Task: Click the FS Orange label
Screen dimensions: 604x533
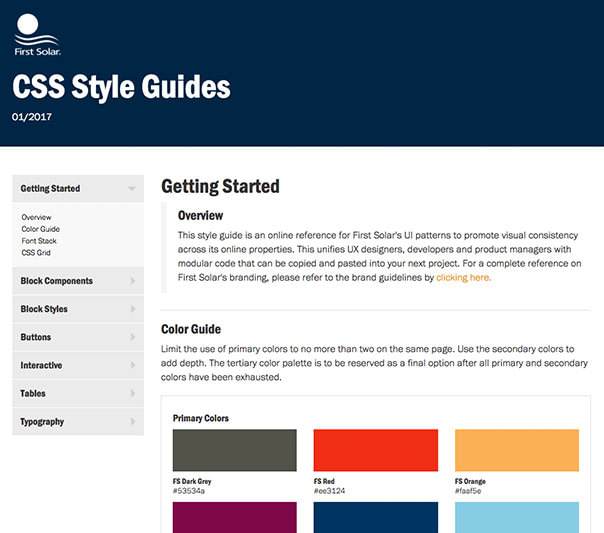Action: pos(470,481)
